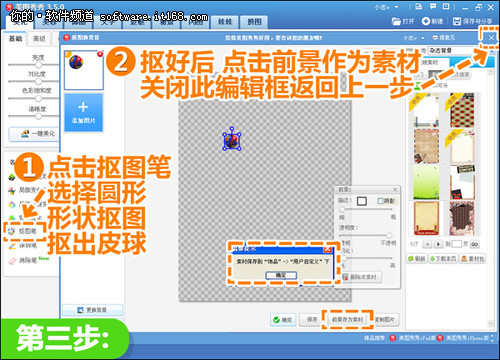Click the border color swatch in 前景 panel
Viewport: 500px width, 360px height.
click(362, 201)
